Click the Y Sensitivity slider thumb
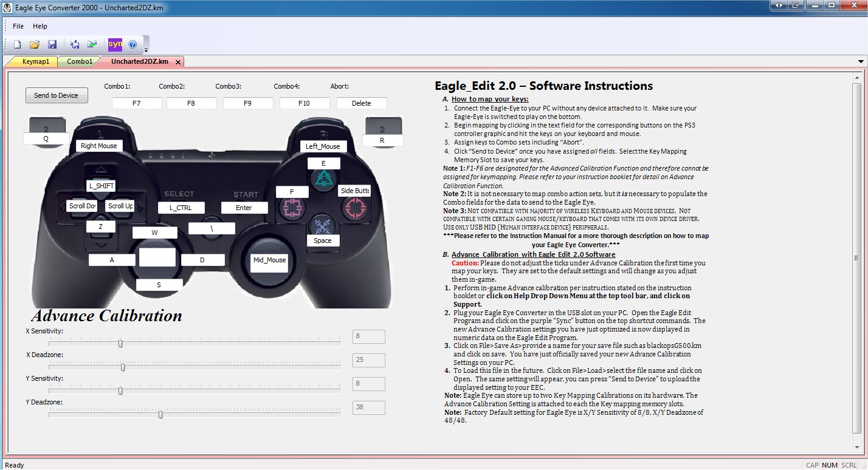 click(120, 391)
